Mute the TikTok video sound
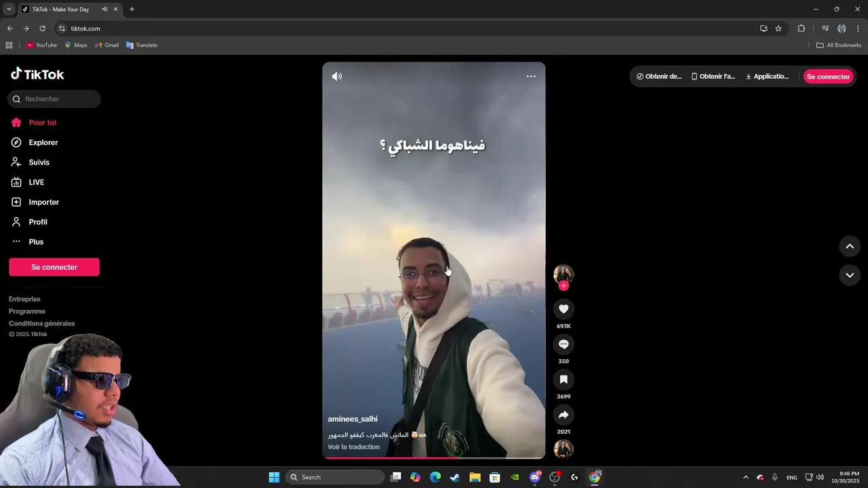 tap(337, 77)
